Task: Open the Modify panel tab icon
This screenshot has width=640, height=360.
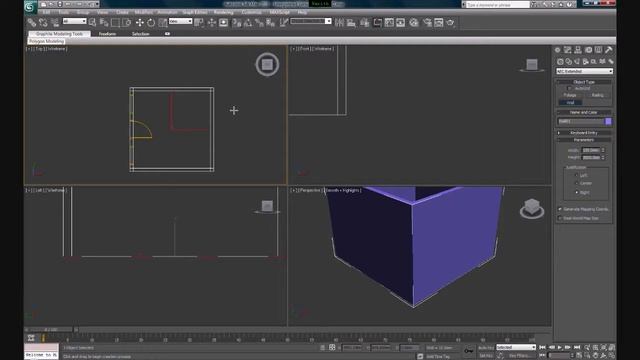Action: (568, 50)
